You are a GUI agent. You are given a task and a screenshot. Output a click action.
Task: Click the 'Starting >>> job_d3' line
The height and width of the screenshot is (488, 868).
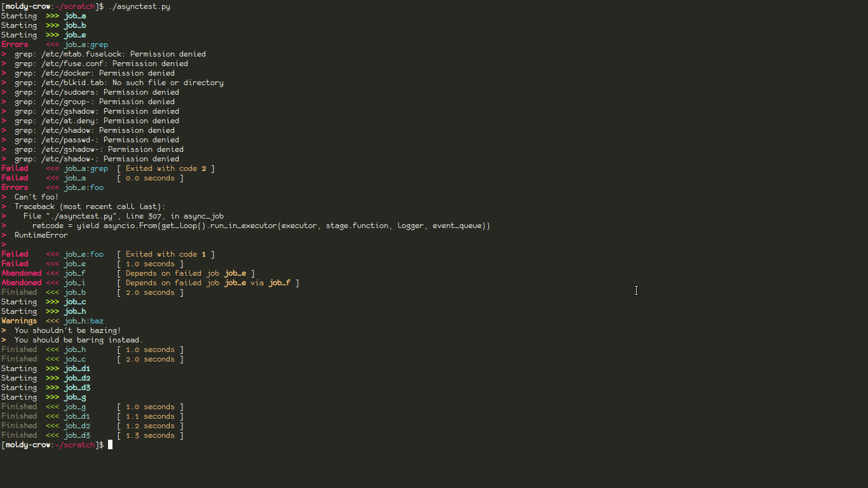pos(46,388)
